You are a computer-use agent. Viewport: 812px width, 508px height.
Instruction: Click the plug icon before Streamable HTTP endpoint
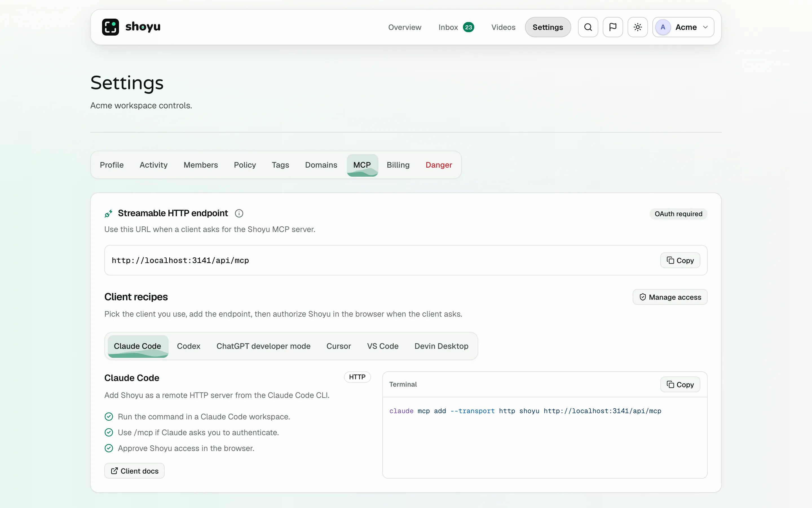[x=108, y=213]
